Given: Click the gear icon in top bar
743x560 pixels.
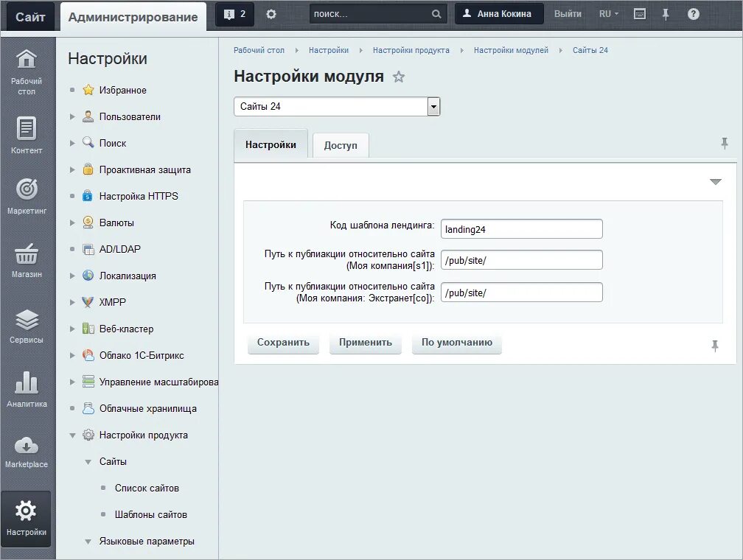Looking at the screenshot, I should click(271, 14).
